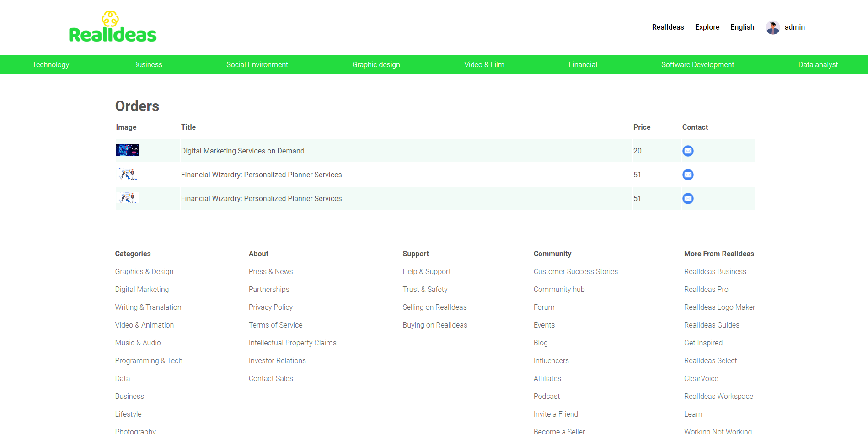Click mail icon for Digital Marketing Services order
Screen dimensions: 868x434
(x=688, y=151)
